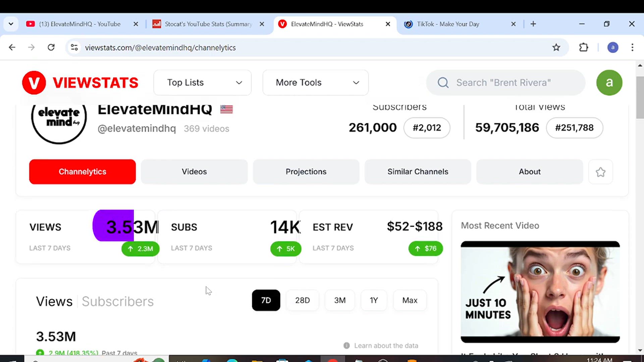
Task: Click the $52-$188 estimated revenue value
Action: click(415, 227)
